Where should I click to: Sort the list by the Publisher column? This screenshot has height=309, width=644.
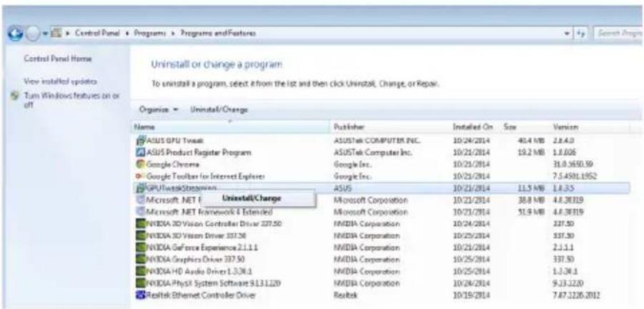[390, 128]
